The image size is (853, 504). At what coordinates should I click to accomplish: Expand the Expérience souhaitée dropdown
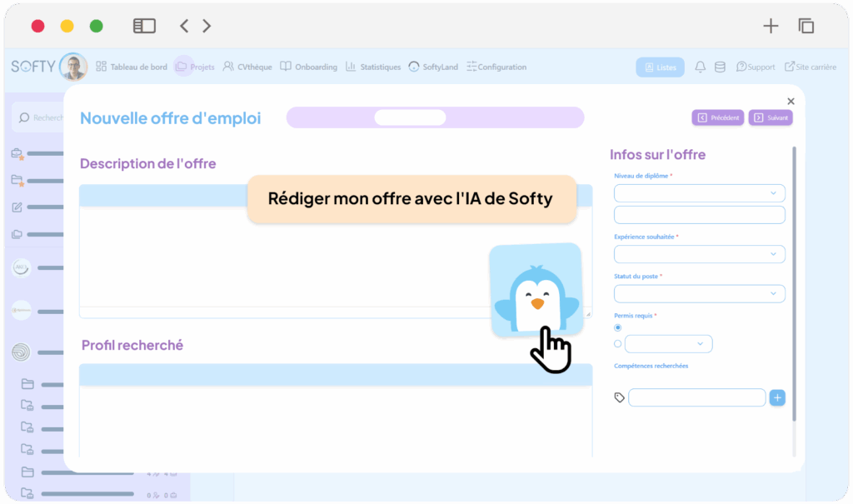tap(699, 253)
